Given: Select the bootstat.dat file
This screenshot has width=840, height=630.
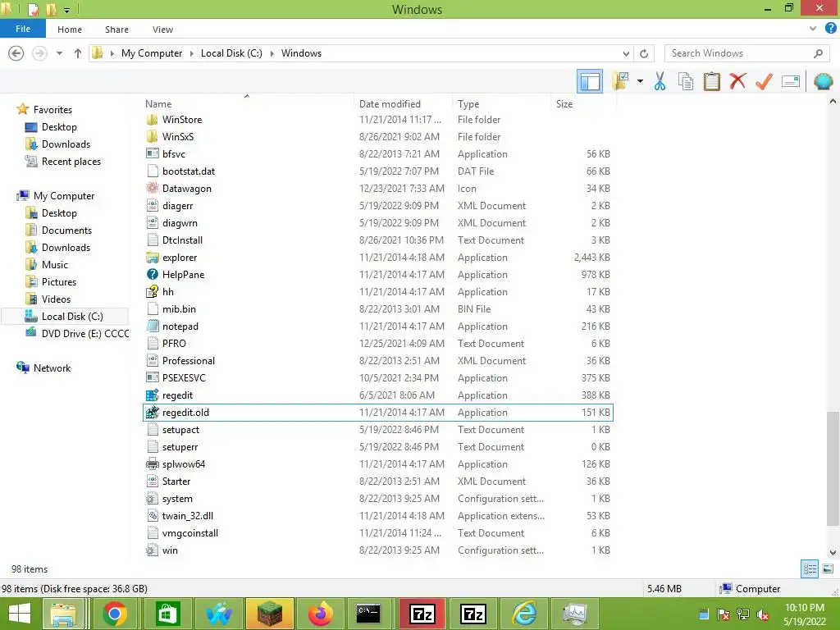Looking at the screenshot, I should point(189,171).
